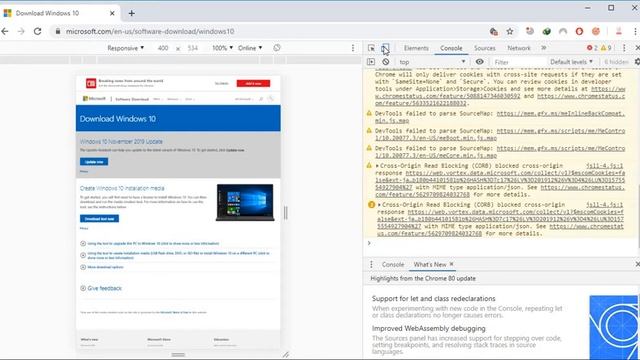This screenshot has width=640, height=360.
Task: Click the red error count indicator
Action: (x=592, y=48)
